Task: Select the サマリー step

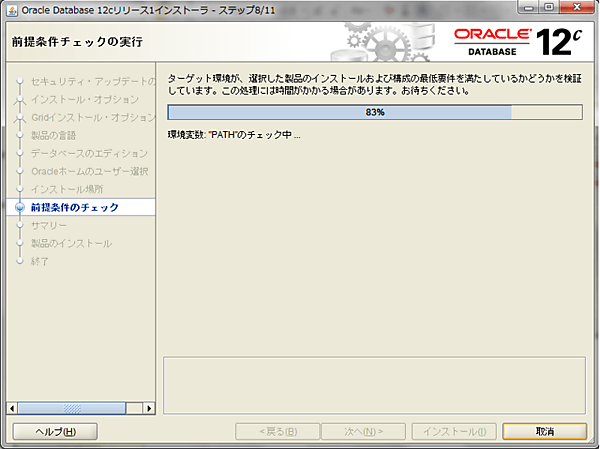Action: pyautogui.click(x=49, y=225)
